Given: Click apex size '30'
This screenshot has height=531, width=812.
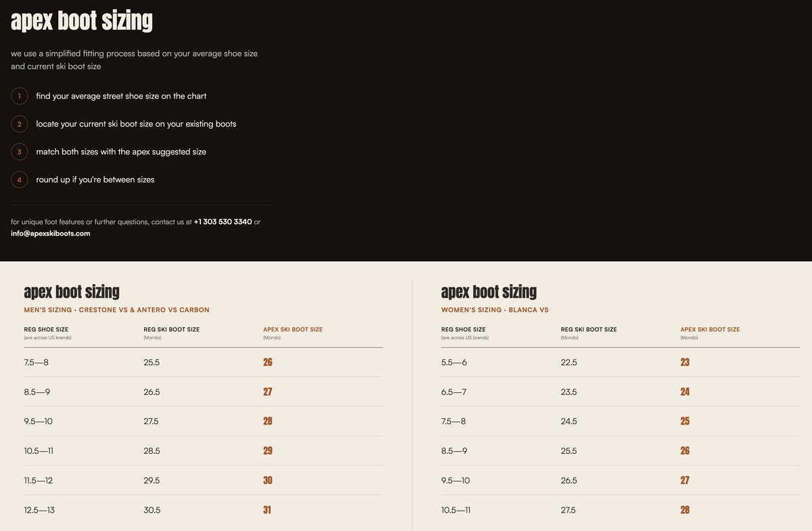Looking at the screenshot, I should pos(268,480).
